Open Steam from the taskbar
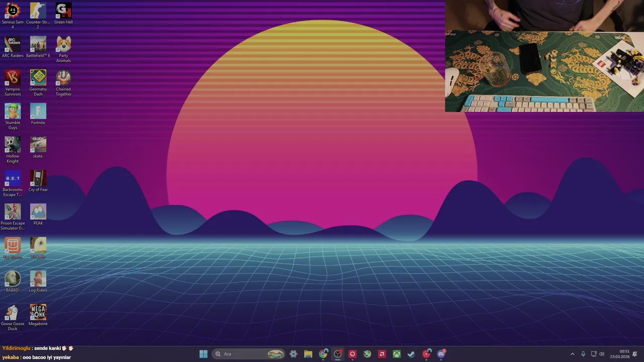Screen dimensions: 644x362 pyautogui.click(x=412, y=354)
